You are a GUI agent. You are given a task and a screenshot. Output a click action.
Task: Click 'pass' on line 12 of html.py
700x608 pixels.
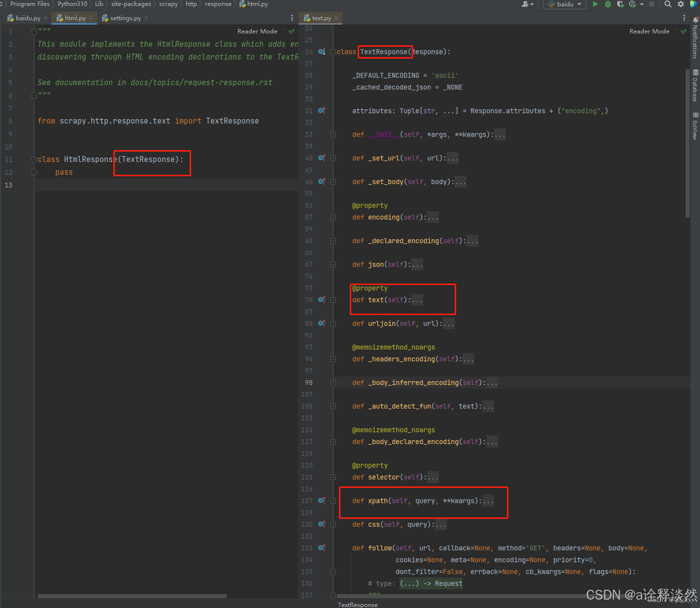pyautogui.click(x=64, y=172)
